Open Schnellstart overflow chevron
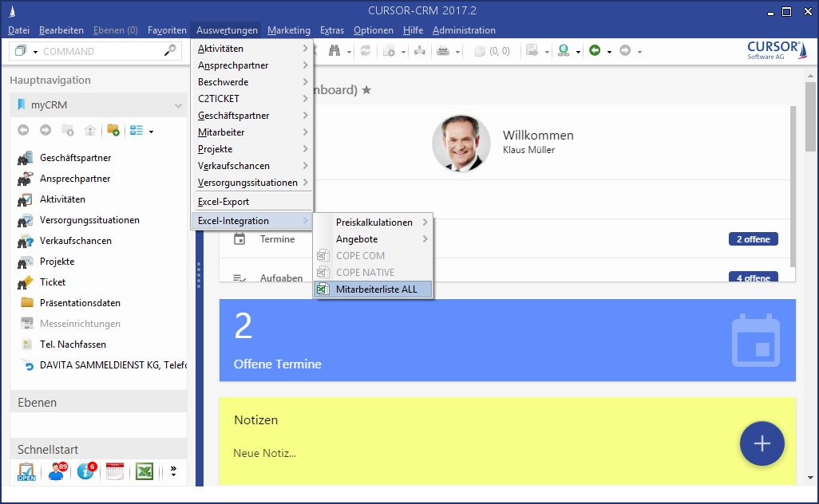Image resolution: width=819 pixels, height=504 pixels. coord(172,471)
